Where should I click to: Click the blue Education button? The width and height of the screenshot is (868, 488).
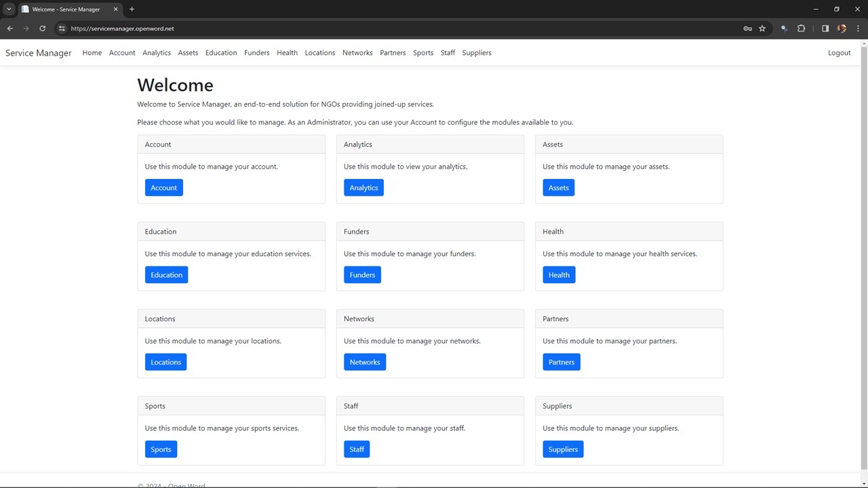pyautogui.click(x=167, y=275)
